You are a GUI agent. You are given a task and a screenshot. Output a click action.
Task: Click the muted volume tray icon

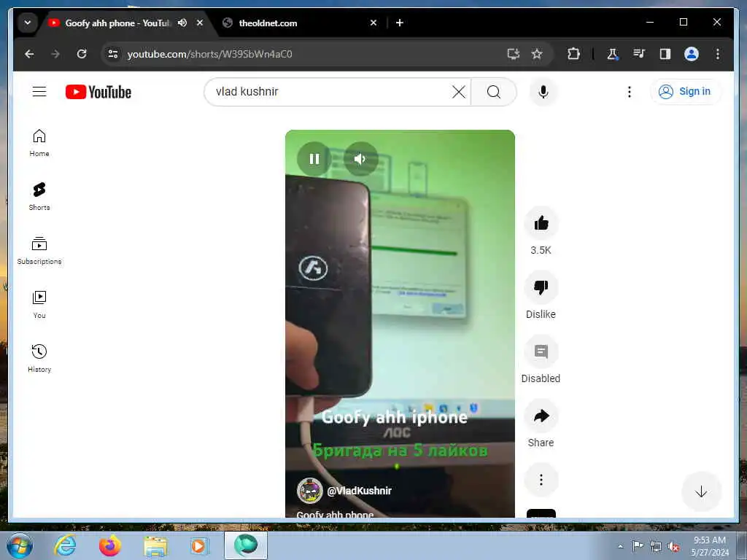[673, 547]
